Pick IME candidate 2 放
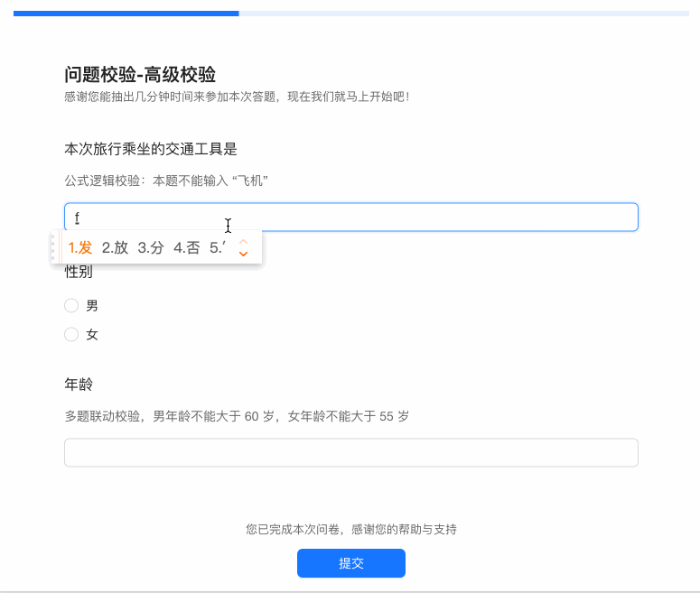 115,247
